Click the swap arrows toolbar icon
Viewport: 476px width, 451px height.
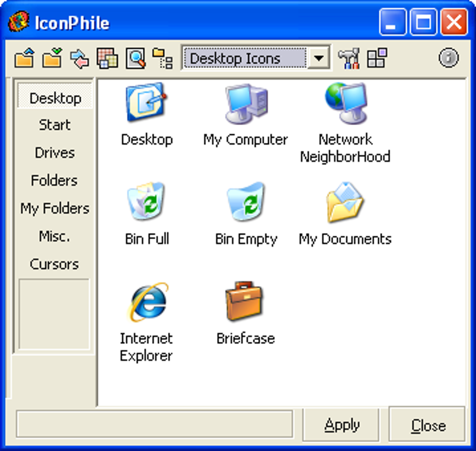79,58
